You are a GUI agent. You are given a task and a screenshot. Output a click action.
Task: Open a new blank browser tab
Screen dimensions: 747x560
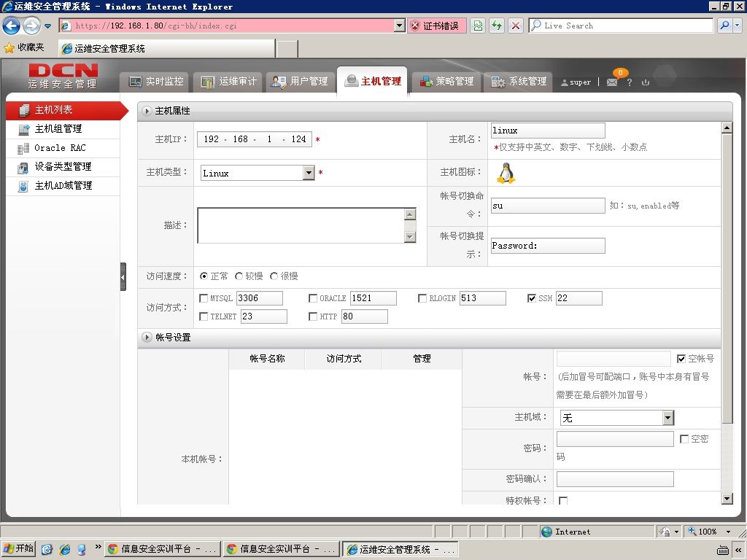coord(287,49)
